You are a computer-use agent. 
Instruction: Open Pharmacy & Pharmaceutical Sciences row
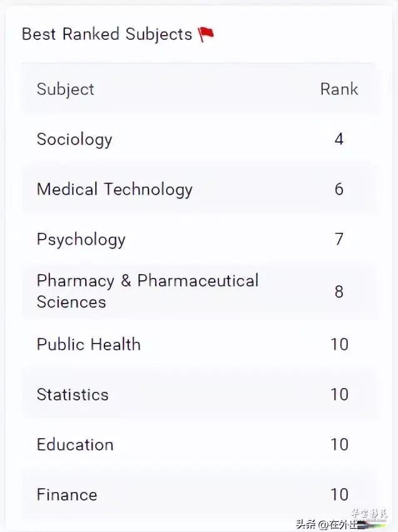pyautogui.click(x=200, y=291)
